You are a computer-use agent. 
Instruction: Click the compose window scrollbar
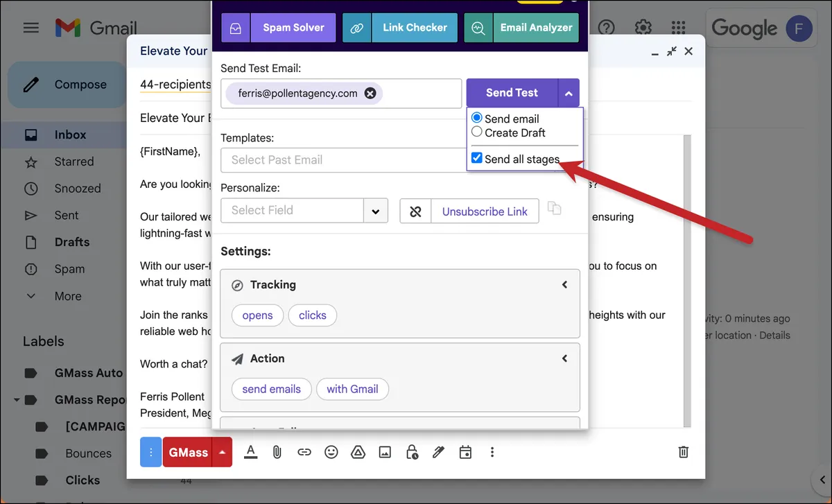pos(687,280)
